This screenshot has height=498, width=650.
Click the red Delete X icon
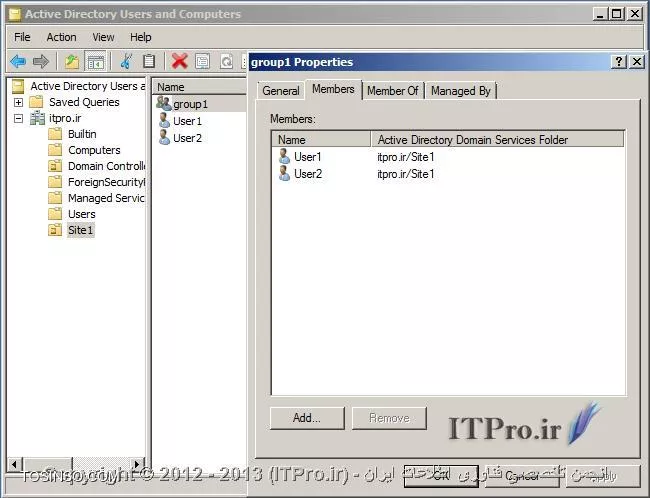click(179, 61)
